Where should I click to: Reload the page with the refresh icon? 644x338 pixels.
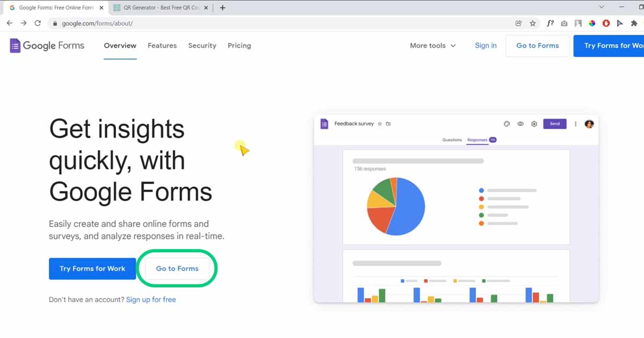pyautogui.click(x=38, y=23)
